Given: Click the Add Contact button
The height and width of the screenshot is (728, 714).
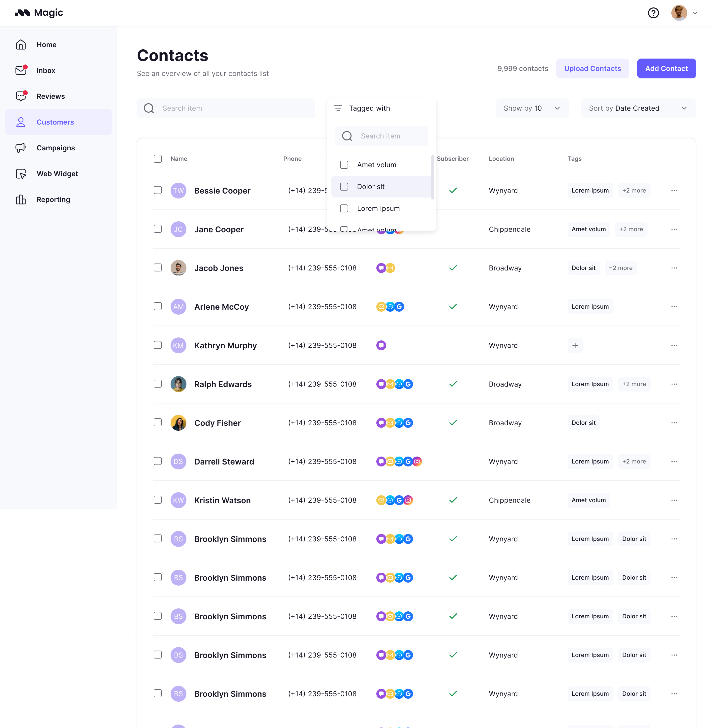Looking at the screenshot, I should [666, 68].
